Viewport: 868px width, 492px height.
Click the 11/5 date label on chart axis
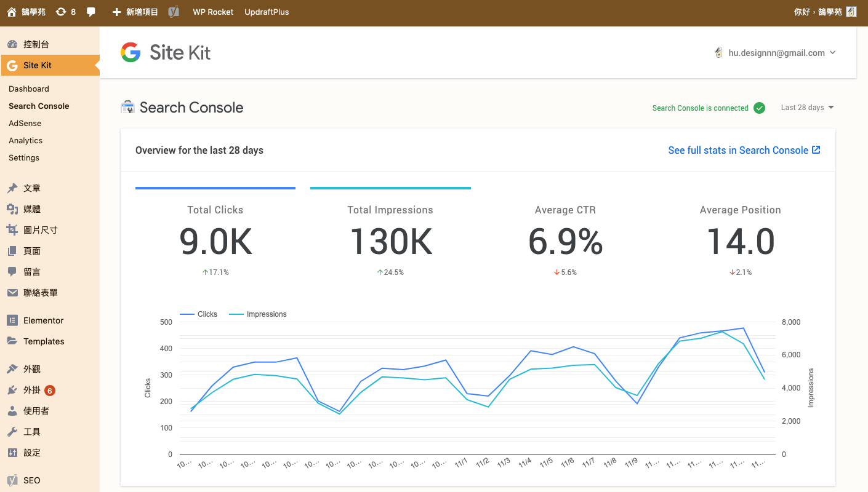pos(545,462)
